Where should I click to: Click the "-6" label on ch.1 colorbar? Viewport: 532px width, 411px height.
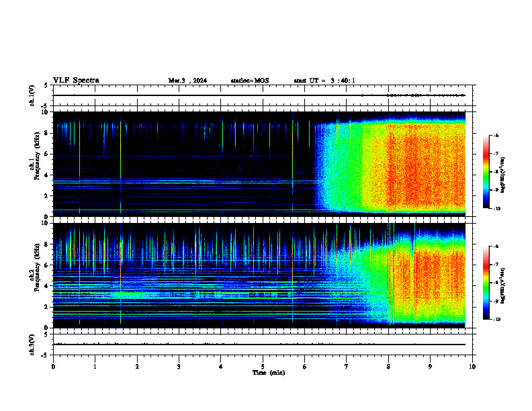click(x=496, y=136)
